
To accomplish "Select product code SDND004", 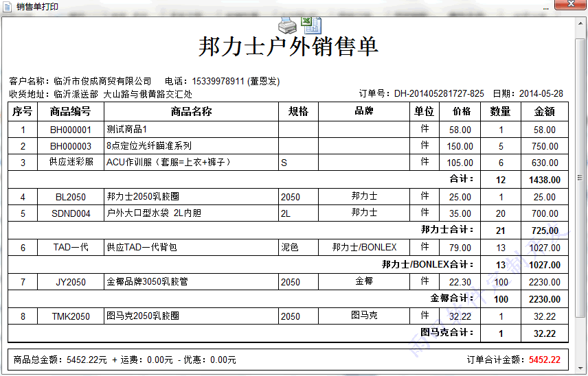I will (x=71, y=213).
